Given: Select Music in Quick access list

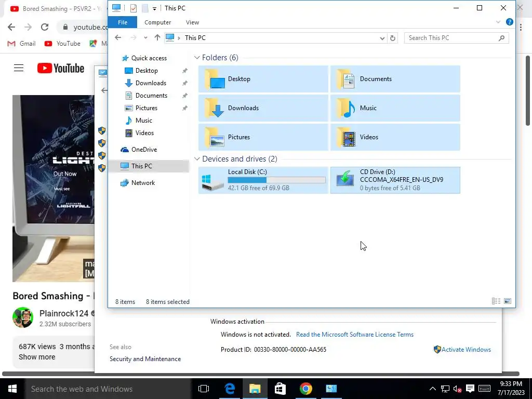Looking at the screenshot, I should pos(143,121).
